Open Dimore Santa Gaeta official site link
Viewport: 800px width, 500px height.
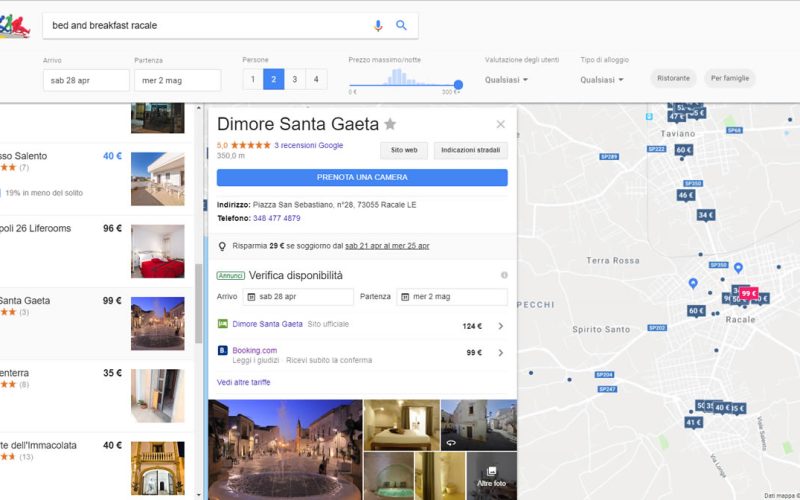(267, 324)
